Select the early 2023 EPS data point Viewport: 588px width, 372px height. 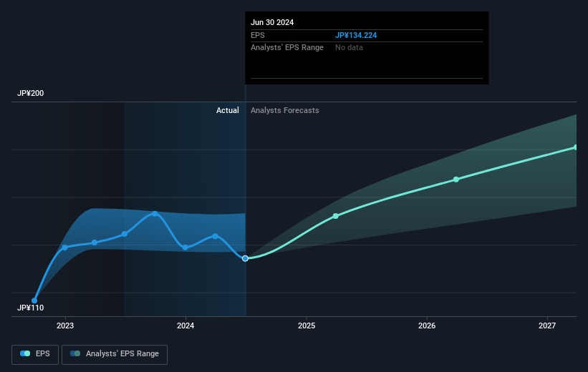[x=65, y=248]
